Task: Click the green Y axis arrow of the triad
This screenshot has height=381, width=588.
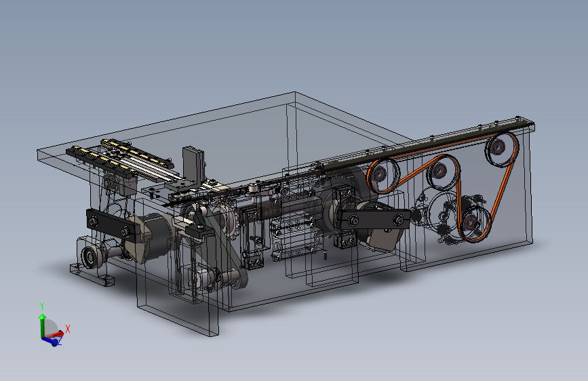Action: pos(42,324)
